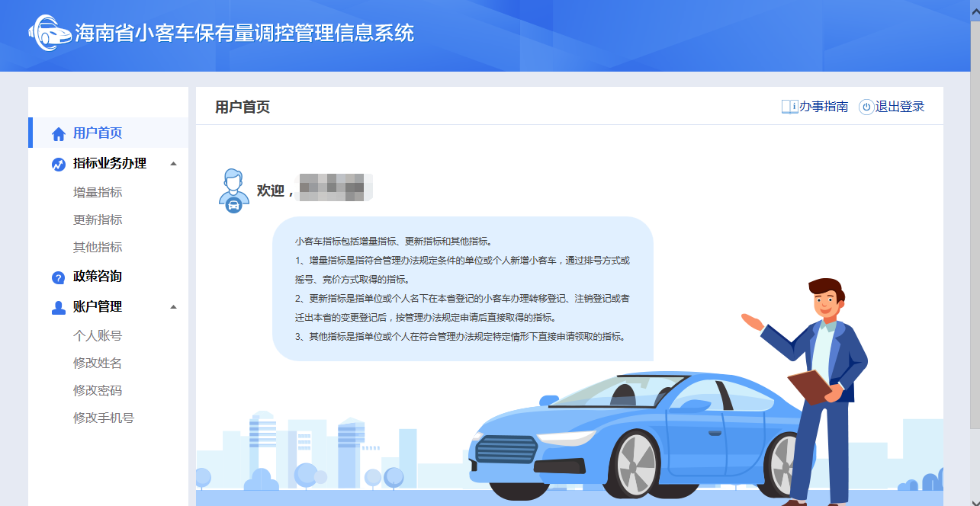Open 修改手机号 submenu item

click(x=104, y=418)
